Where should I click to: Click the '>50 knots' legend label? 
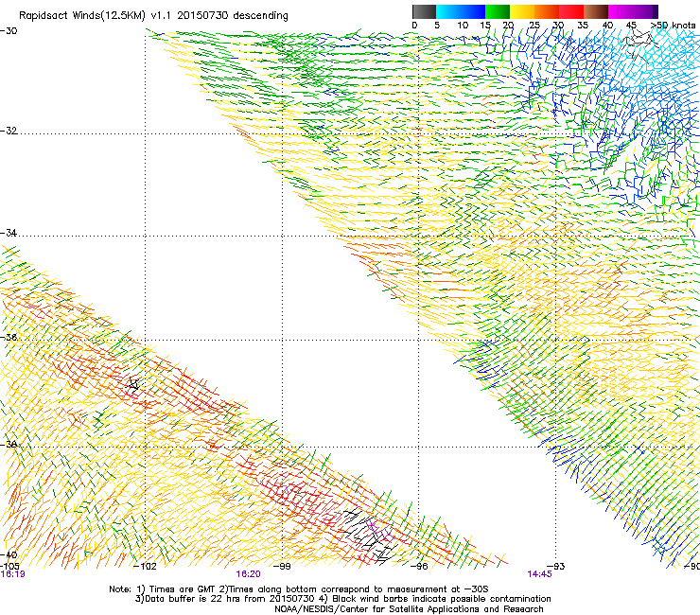(674, 26)
